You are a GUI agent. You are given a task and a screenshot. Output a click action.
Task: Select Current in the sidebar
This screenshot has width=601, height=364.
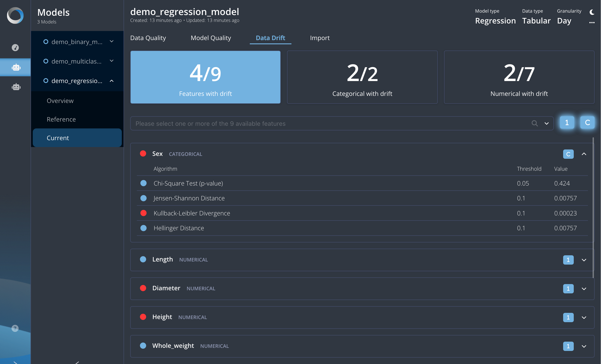(x=77, y=138)
